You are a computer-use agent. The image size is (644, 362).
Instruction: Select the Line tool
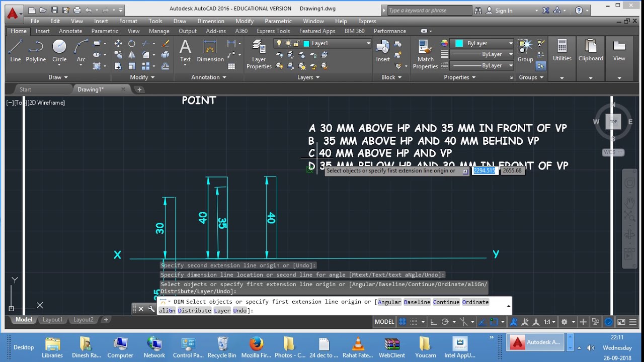(x=16, y=51)
